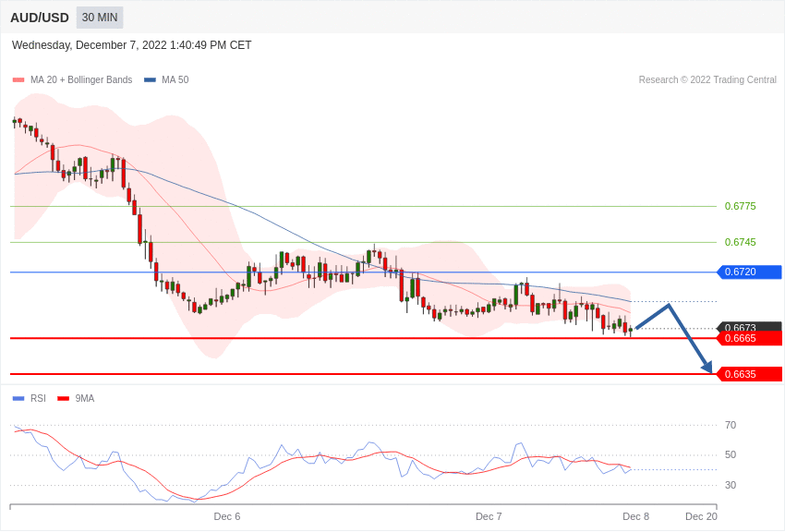
Task: Toggle MA 20 + Bollinger Bands legend
Action: 73,79
